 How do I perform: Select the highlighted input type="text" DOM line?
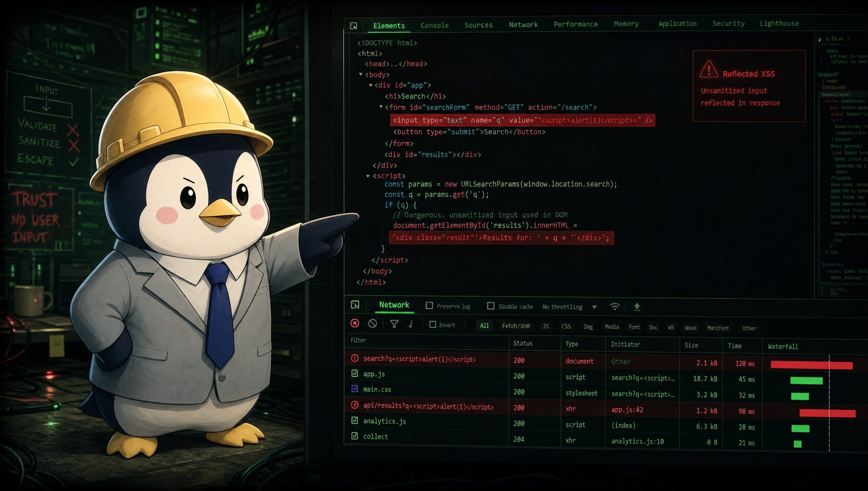522,120
